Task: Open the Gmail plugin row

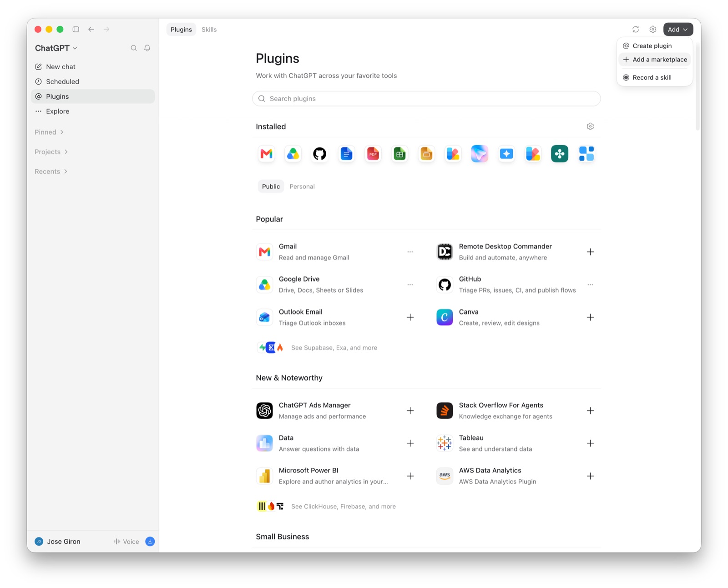Action: (x=335, y=252)
